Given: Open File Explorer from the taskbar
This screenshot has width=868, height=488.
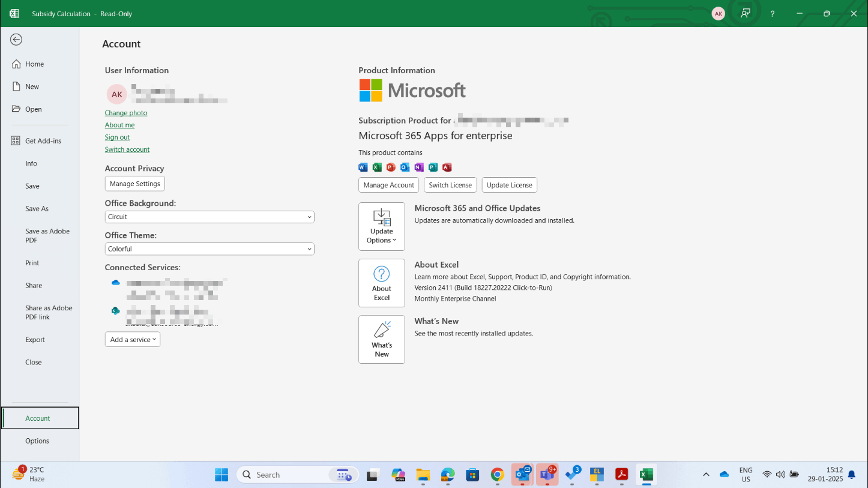Looking at the screenshot, I should (x=423, y=475).
